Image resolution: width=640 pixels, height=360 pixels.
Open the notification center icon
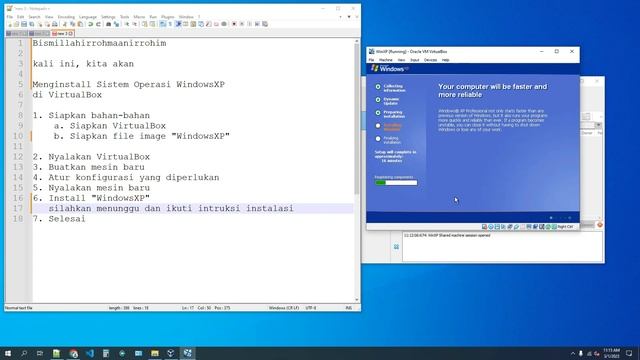point(629,353)
